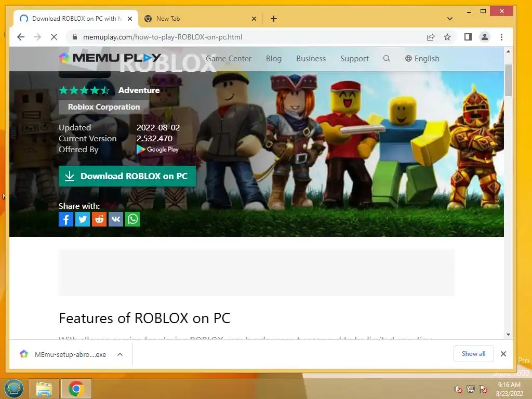Bookmark this page with the star icon
Viewport: 532px width, 399px height.
[x=447, y=37]
